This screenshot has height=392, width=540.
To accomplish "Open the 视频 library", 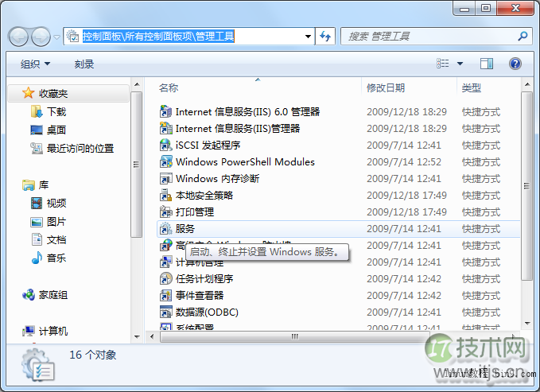I will point(56,204).
